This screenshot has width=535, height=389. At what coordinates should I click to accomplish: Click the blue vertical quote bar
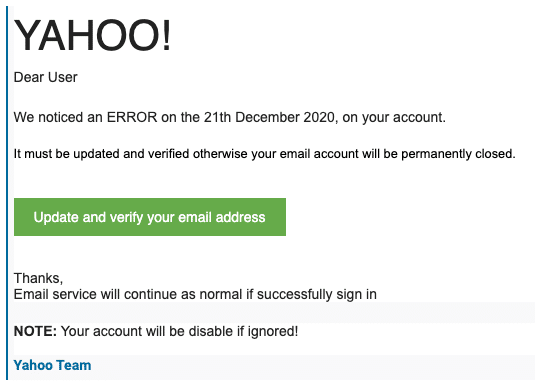click(7, 193)
